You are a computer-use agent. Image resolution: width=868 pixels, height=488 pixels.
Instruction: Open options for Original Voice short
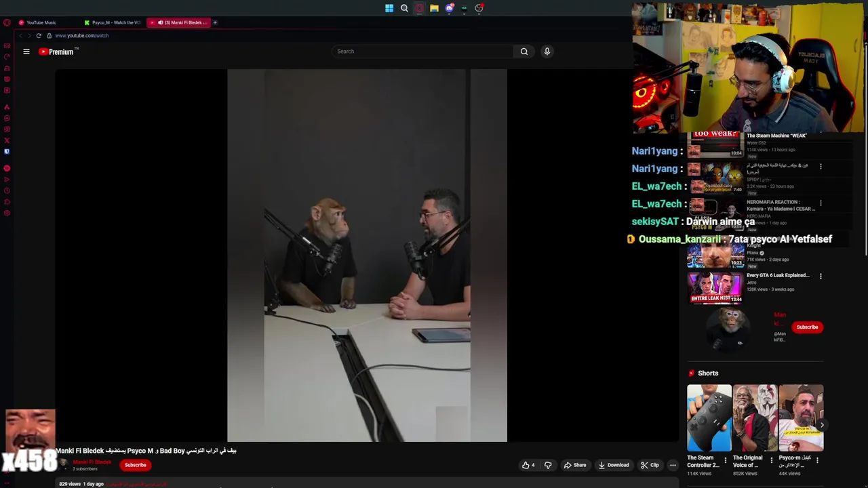771,460
